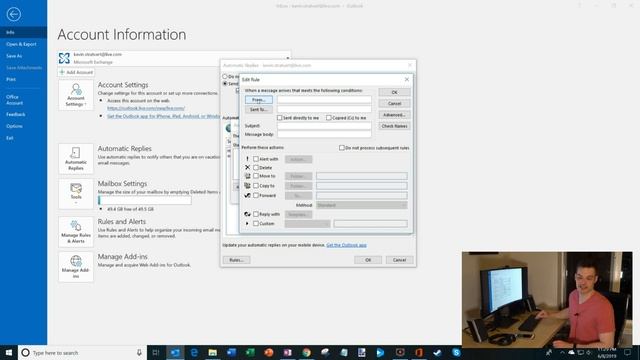Click the microphone icon in search box
The image size is (640, 360).
[x=139, y=353]
